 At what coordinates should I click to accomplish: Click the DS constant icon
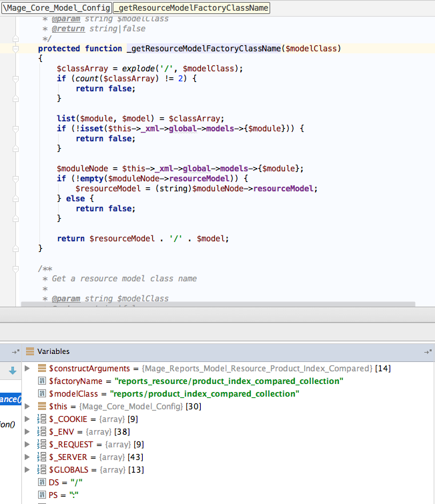click(42, 482)
